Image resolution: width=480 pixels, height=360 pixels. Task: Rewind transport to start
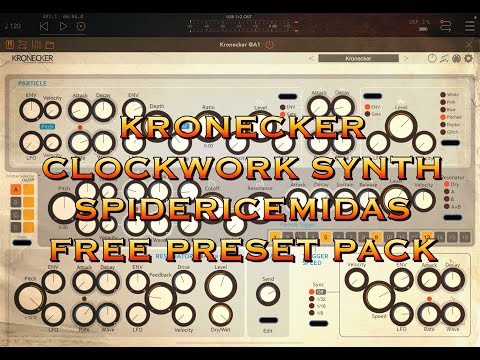44,26
